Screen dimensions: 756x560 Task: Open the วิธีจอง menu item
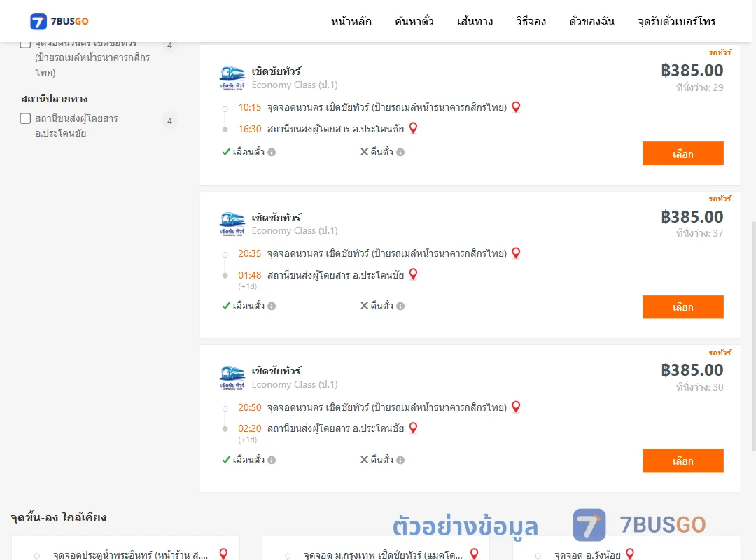(x=531, y=21)
